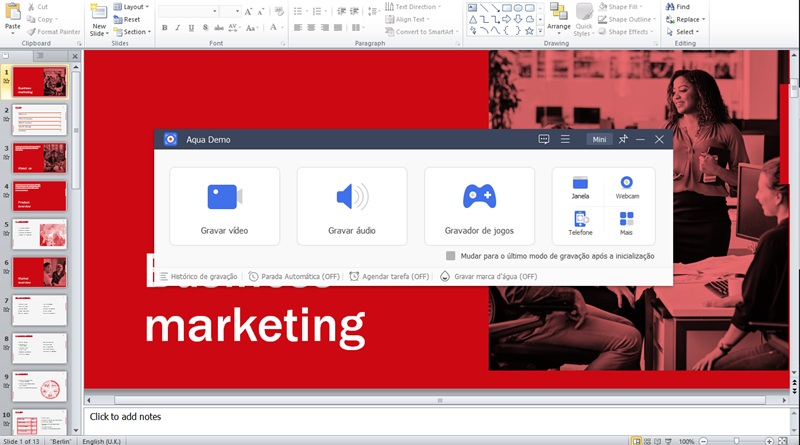Start Slide Show from status bar
This screenshot has width=800, height=445.
tap(668, 441)
